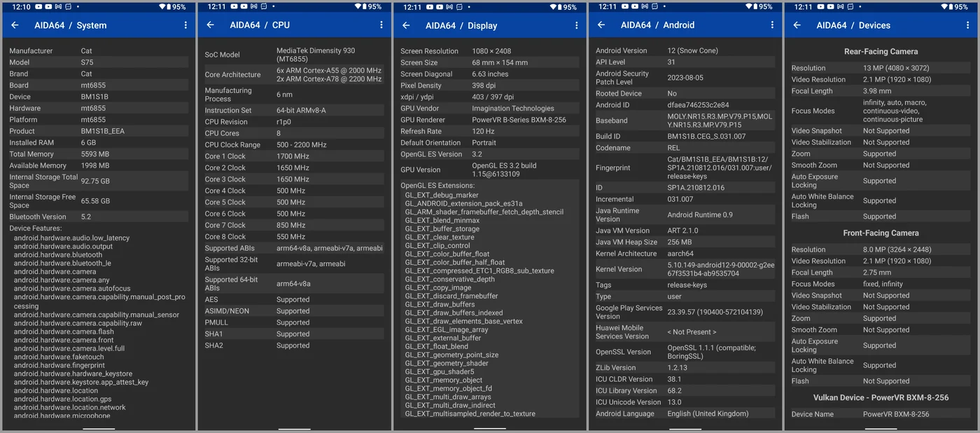The width and height of the screenshot is (980, 433).
Task: Open three-dot menu on Android screen
Action: (x=773, y=25)
